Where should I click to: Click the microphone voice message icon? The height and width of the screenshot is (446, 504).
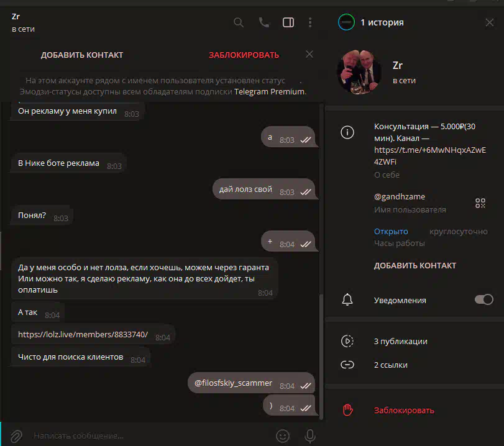310,436
